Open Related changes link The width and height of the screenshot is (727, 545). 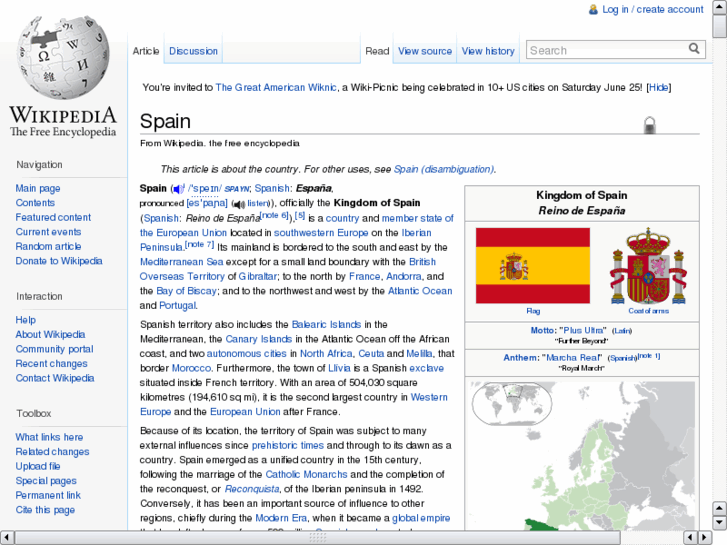52,452
